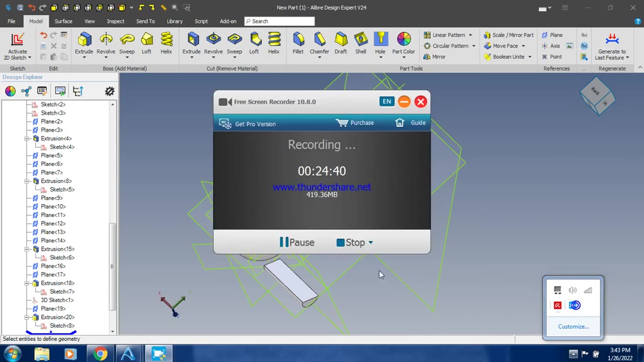
Task: Open the Library tab
Action: coord(175,21)
